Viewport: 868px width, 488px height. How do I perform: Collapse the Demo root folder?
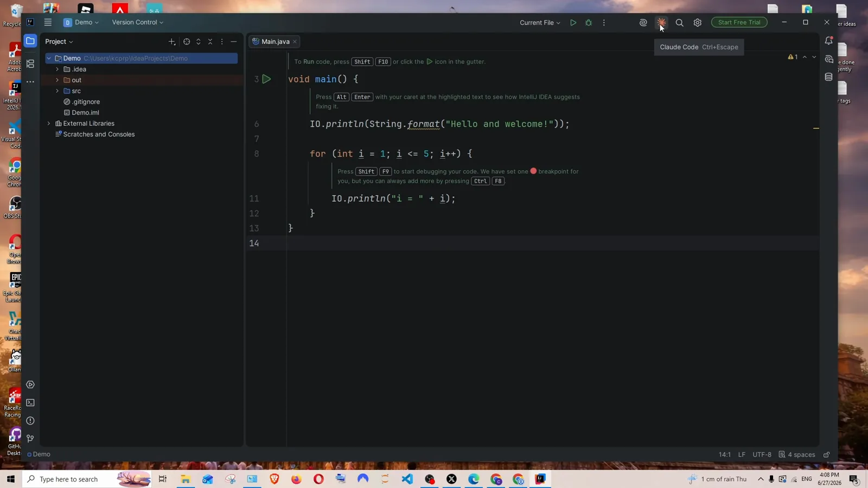(49, 58)
